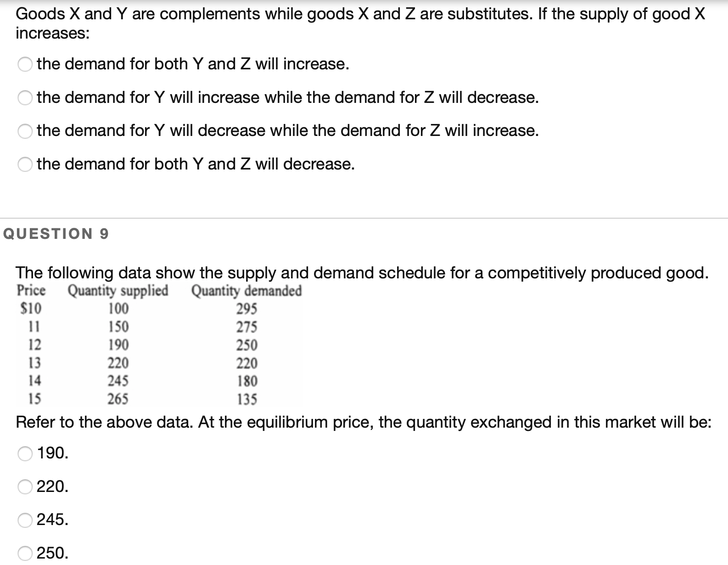728x565 pixels.
Task: Click the Price column header in the table
Action: 32,291
